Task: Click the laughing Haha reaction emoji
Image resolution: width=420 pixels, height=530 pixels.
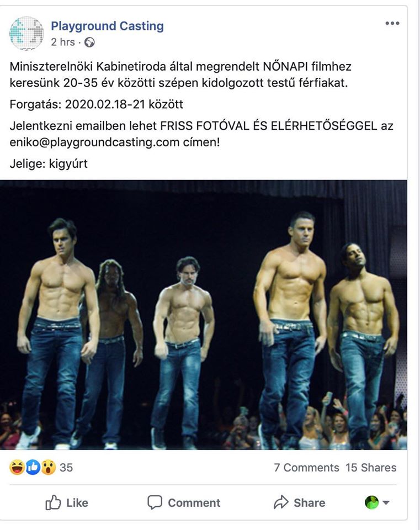Action: tap(17, 468)
